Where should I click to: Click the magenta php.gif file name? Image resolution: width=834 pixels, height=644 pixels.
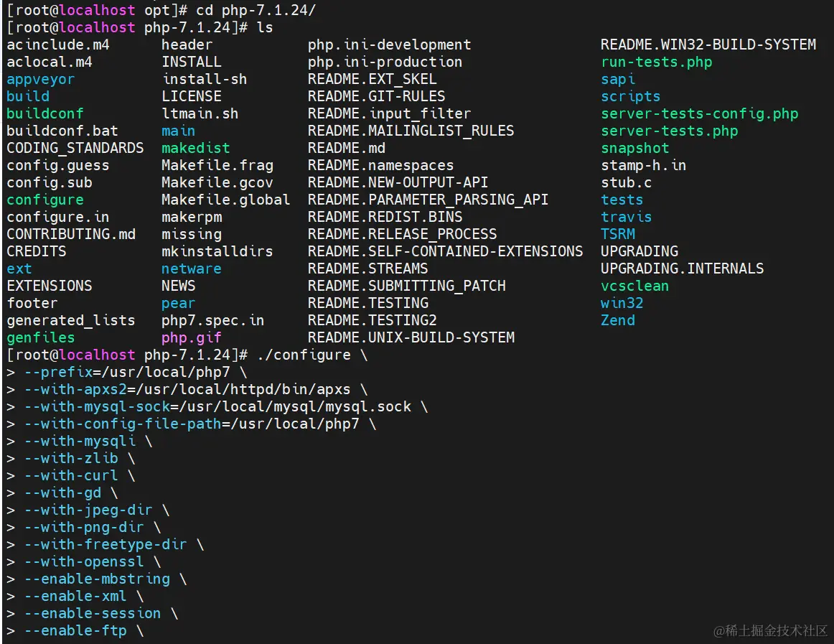pyautogui.click(x=192, y=337)
